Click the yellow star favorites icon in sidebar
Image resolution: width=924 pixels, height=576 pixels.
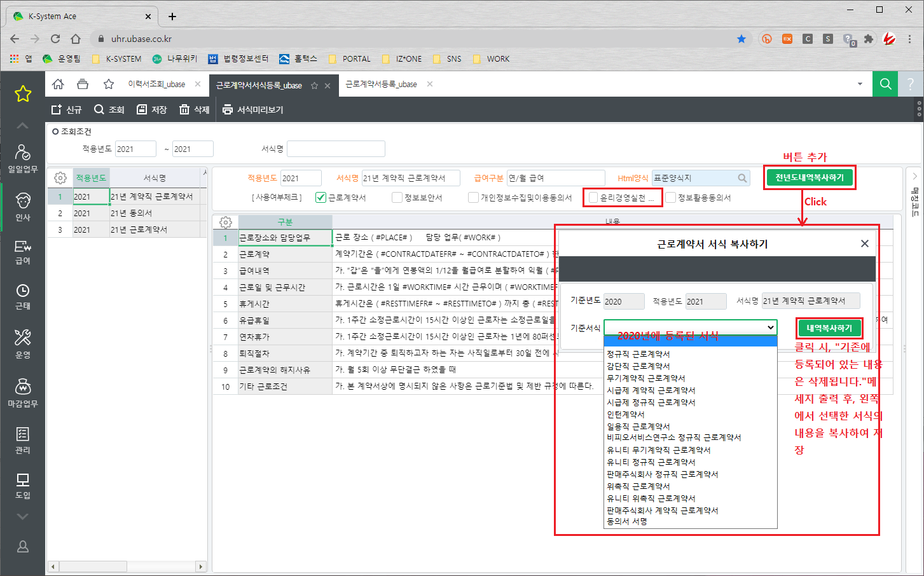(x=23, y=94)
